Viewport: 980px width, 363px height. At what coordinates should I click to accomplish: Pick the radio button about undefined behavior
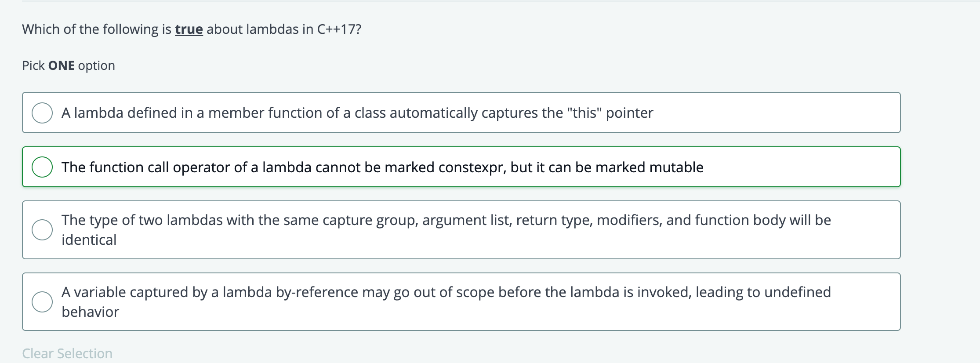[x=43, y=301]
